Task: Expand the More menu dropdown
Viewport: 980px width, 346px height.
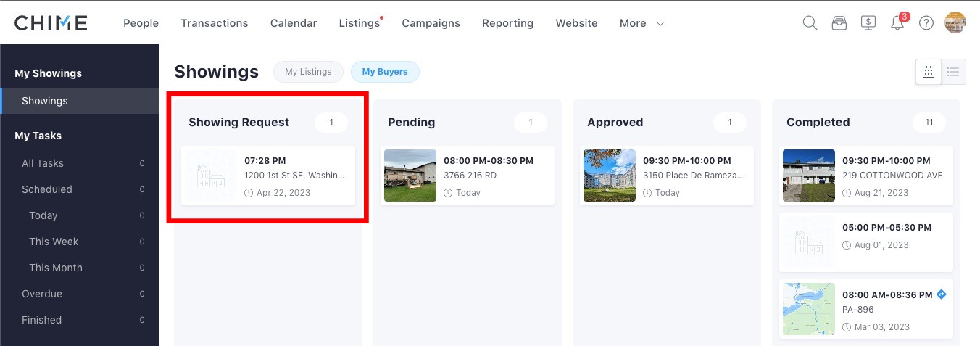Action: pyautogui.click(x=641, y=23)
